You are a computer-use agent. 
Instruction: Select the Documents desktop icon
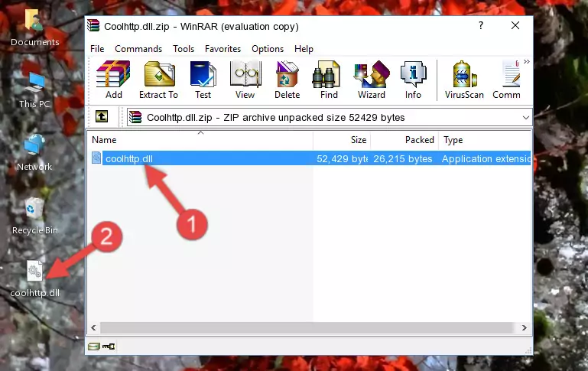[34, 28]
